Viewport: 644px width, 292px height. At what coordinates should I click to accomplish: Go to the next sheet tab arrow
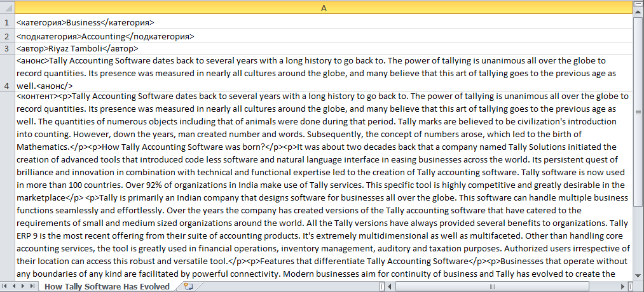click(x=23, y=286)
